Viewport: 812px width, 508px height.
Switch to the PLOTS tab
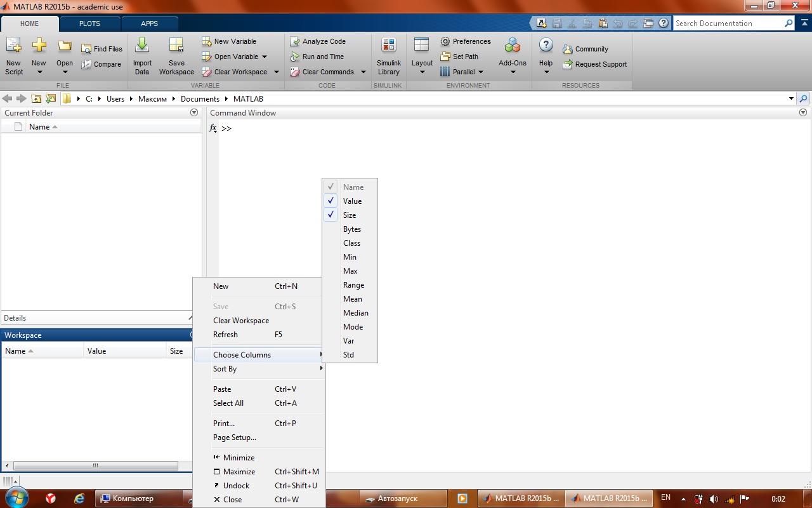pyautogui.click(x=89, y=23)
